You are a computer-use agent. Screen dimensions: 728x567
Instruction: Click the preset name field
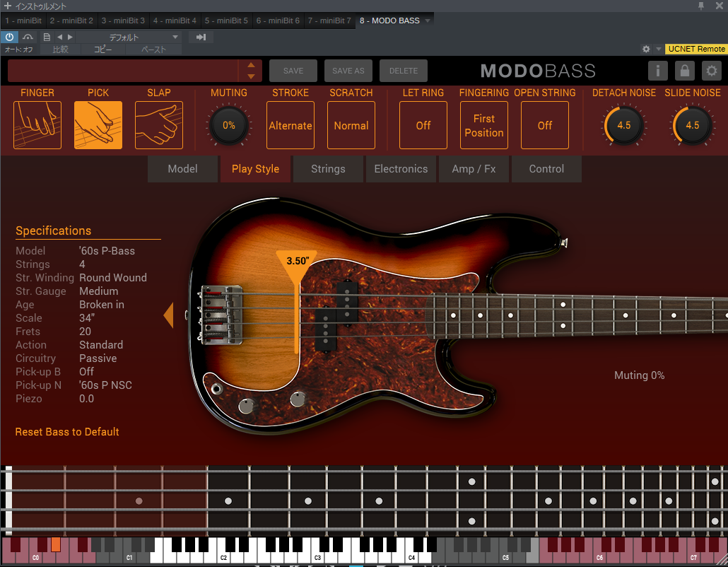[123, 71]
